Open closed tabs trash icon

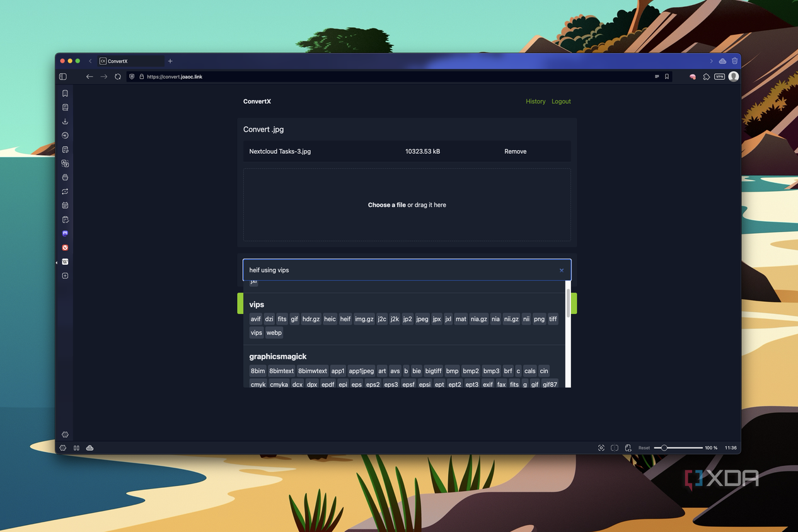pyautogui.click(x=734, y=61)
